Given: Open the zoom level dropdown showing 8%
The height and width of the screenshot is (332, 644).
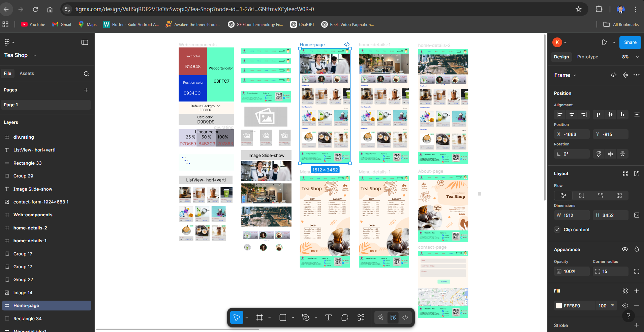Looking at the screenshot, I should 630,57.
